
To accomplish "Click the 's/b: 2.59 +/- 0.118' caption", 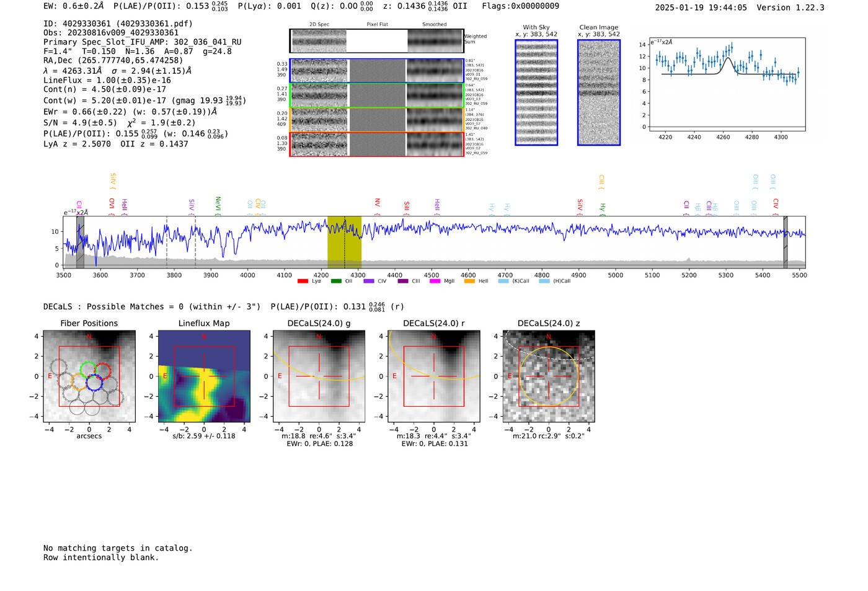I will 204,436.
